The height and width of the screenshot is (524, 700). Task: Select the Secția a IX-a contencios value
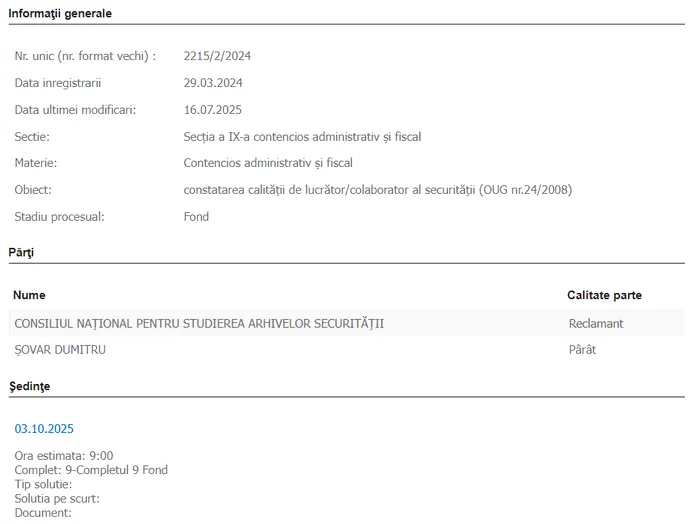(x=302, y=137)
